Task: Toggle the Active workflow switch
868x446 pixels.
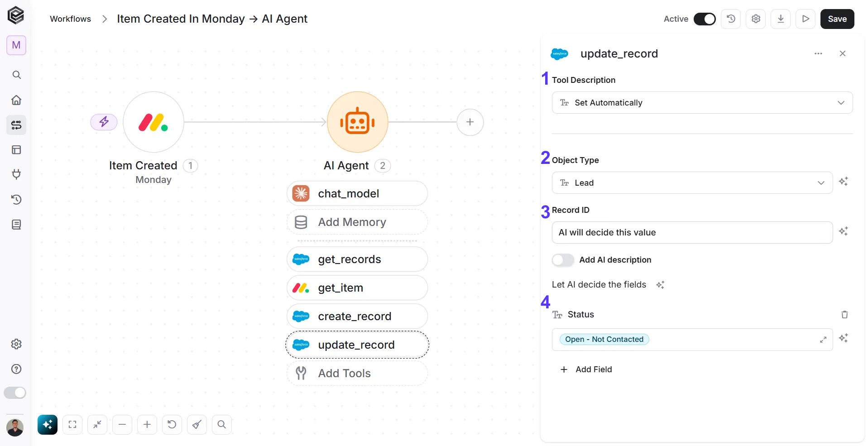Action: tap(705, 19)
